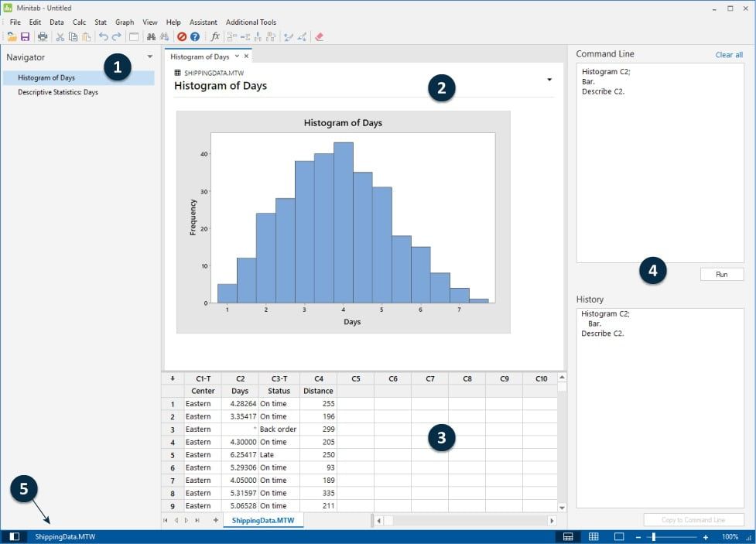Open the Navigator panel dropdown menu
756x544 pixels.
point(151,56)
